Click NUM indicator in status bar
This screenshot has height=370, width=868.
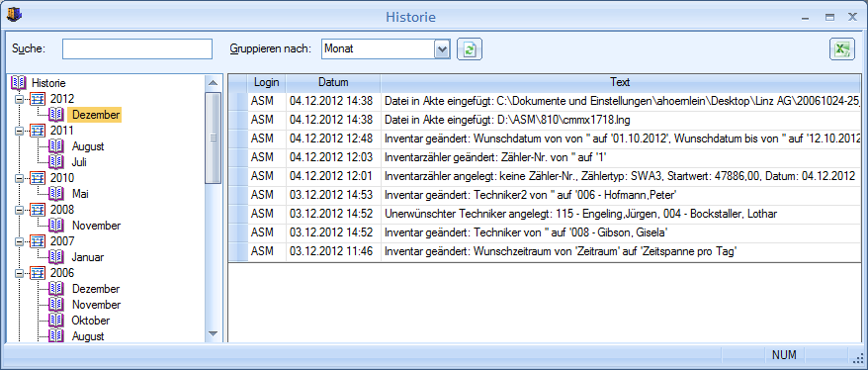[x=784, y=354]
